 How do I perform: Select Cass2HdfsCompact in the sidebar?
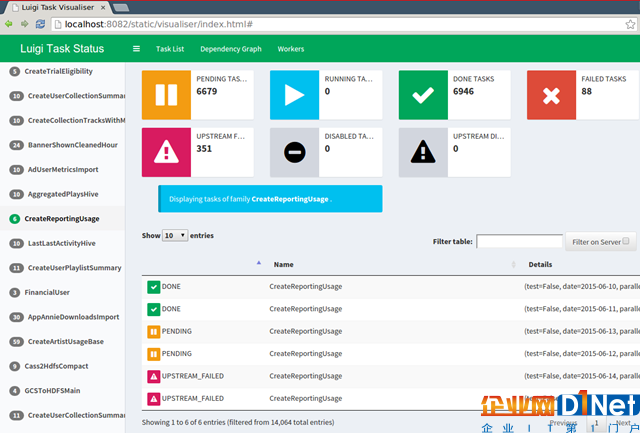[x=56, y=366]
